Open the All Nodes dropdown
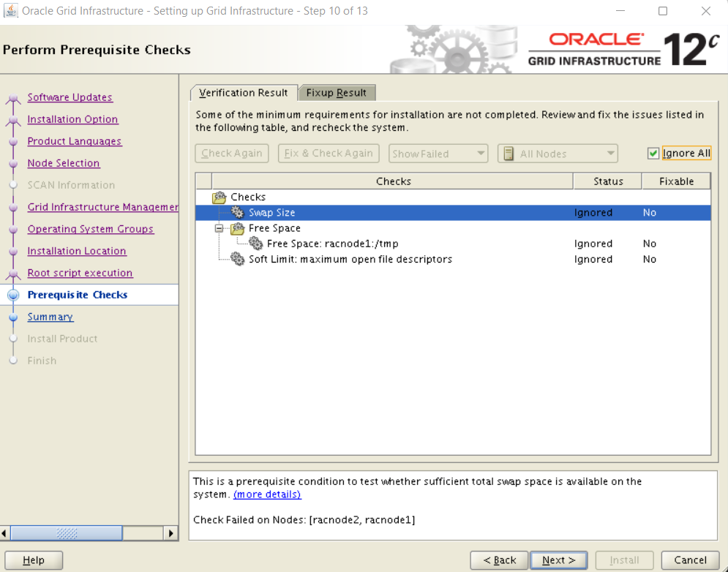This screenshot has width=728, height=572. pos(558,154)
